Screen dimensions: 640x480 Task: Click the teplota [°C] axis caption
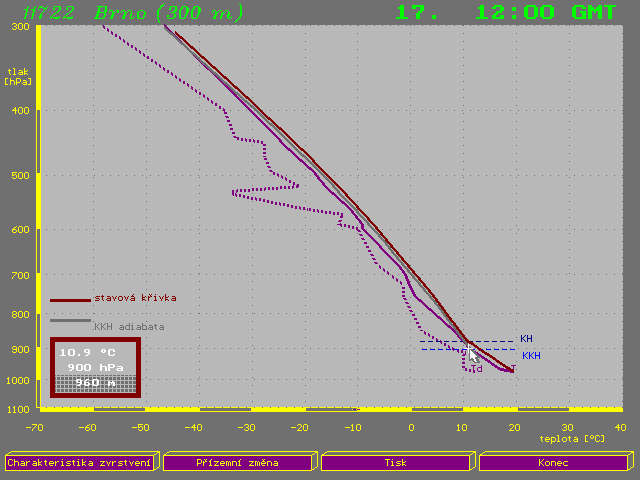click(x=573, y=438)
